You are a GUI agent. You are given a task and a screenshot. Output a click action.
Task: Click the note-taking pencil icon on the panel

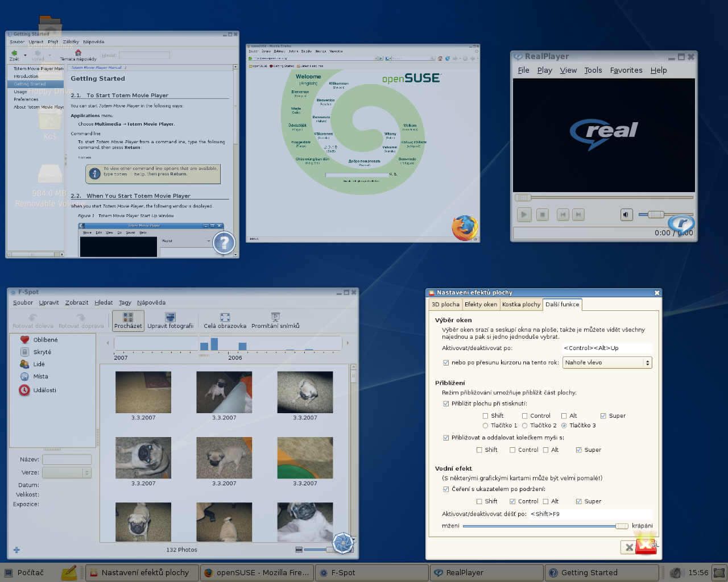[69, 573]
